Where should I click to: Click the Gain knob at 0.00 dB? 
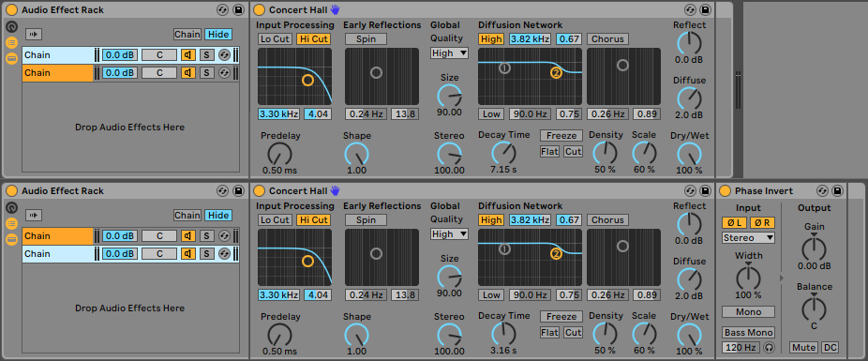[814, 248]
